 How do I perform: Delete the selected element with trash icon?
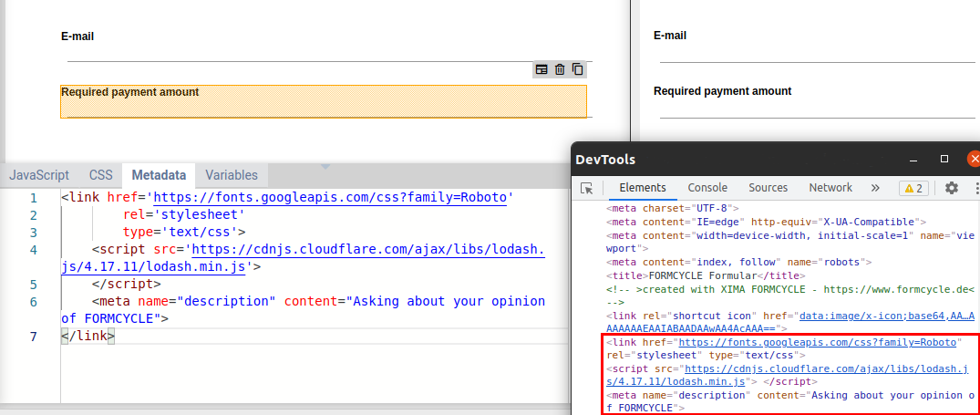(x=560, y=69)
